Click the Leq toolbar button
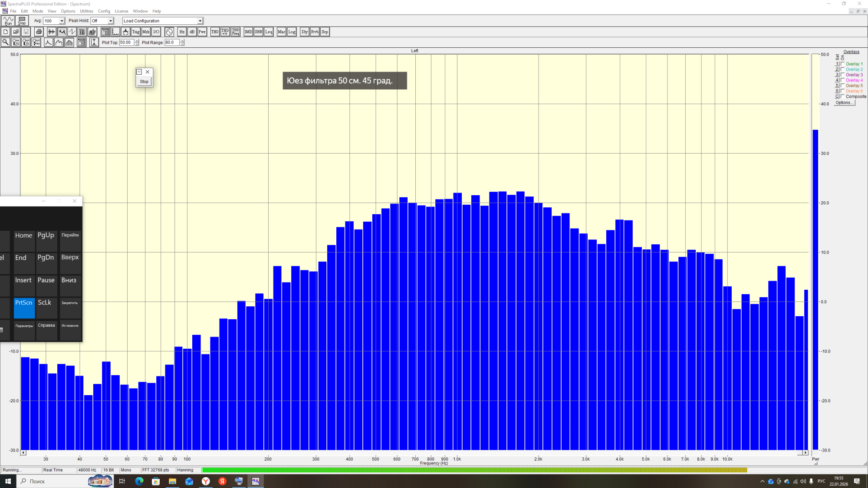Viewport: 868px width, 488px height. coord(269,32)
